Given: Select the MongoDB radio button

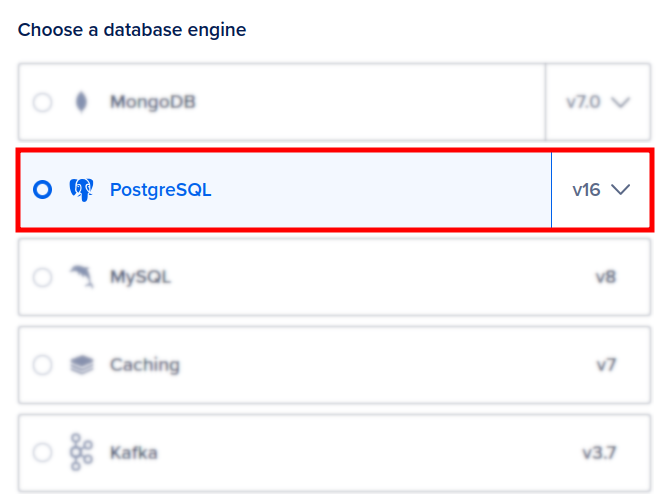Looking at the screenshot, I should [42, 102].
